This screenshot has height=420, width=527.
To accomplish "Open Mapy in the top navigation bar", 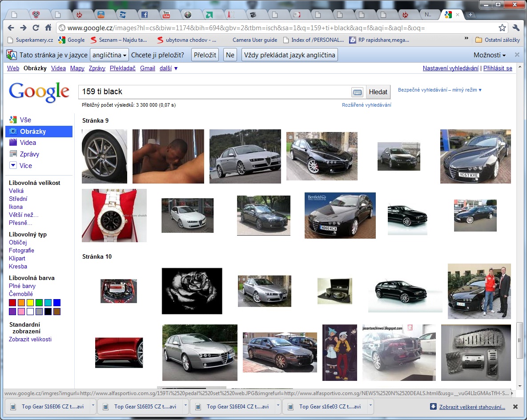I will coord(77,68).
